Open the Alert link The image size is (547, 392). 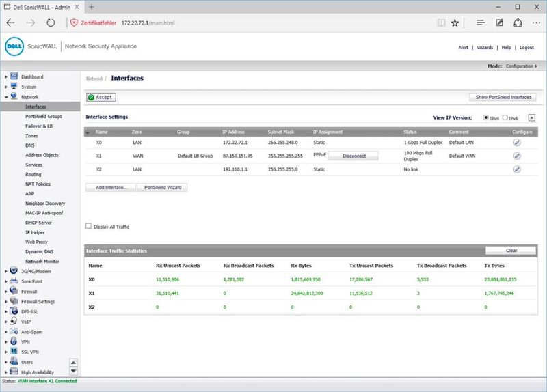463,47
